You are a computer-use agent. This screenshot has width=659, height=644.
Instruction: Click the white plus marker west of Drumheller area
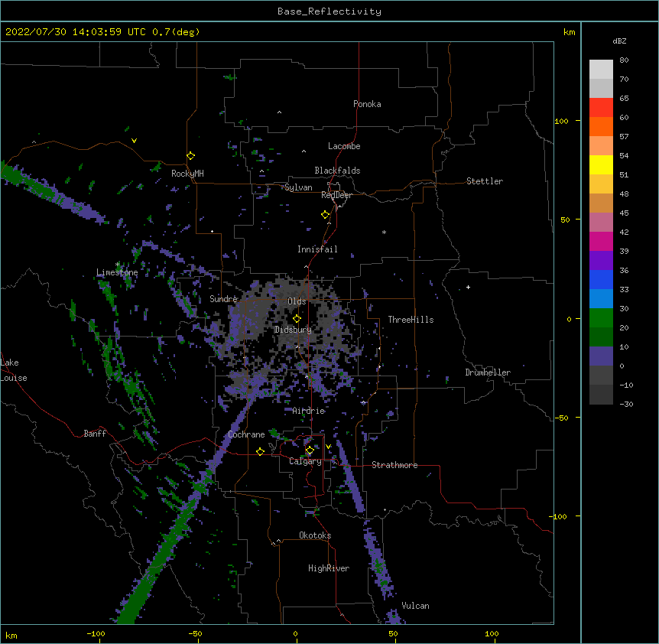468,287
